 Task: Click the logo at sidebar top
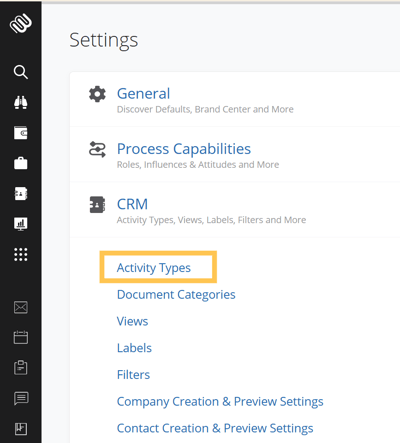tap(21, 23)
